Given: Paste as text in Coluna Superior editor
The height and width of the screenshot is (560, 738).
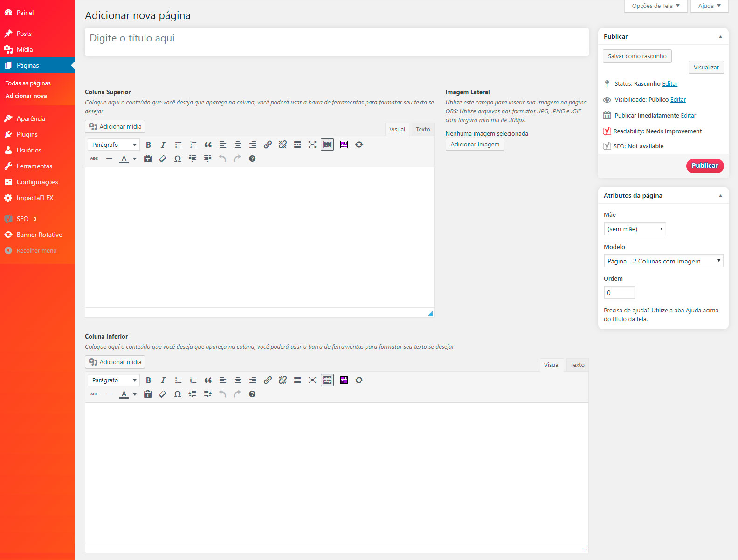Looking at the screenshot, I should click(x=148, y=159).
